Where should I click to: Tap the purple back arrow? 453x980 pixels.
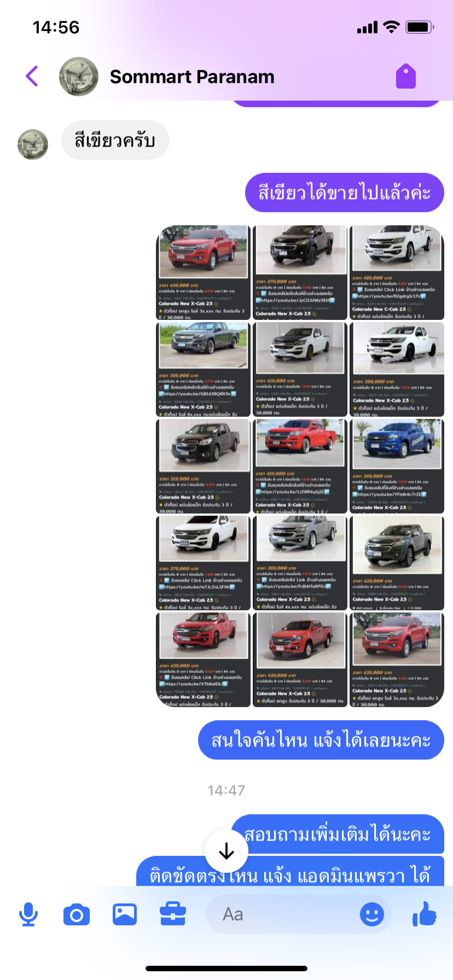[x=32, y=77]
